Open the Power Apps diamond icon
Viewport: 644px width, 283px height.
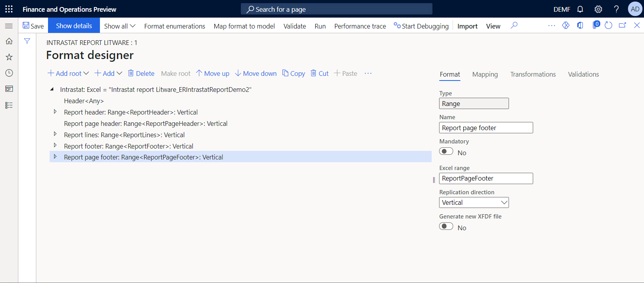tap(566, 25)
